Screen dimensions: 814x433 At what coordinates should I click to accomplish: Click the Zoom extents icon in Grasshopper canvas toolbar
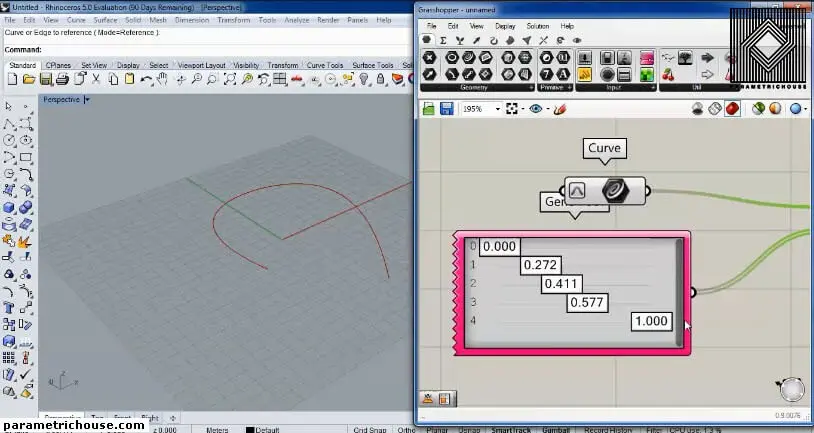tap(513, 108)
